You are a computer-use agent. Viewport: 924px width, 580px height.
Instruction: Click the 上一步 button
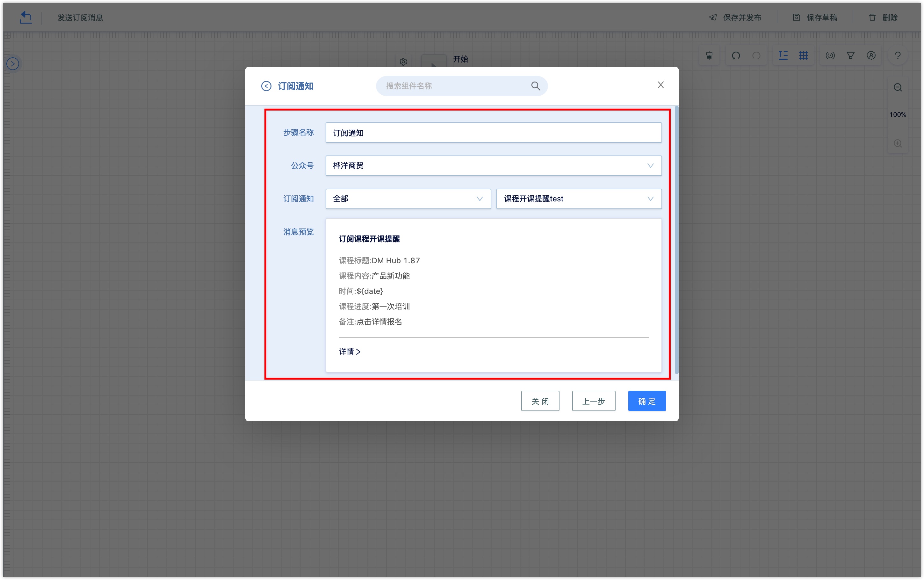click(594, 401)
